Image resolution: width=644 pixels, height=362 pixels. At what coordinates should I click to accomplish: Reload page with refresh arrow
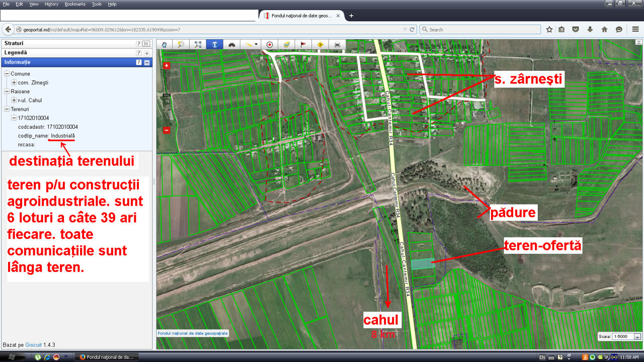point(412,30)
